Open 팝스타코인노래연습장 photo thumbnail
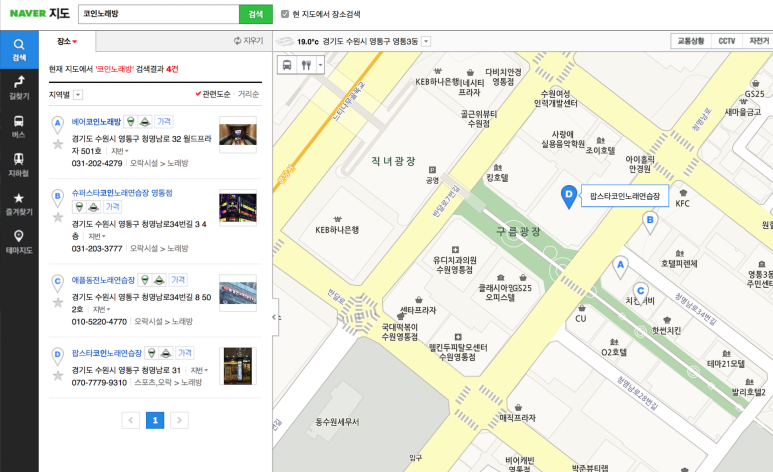This screenshot has width=773, height=472. click(x=238, y=366)
